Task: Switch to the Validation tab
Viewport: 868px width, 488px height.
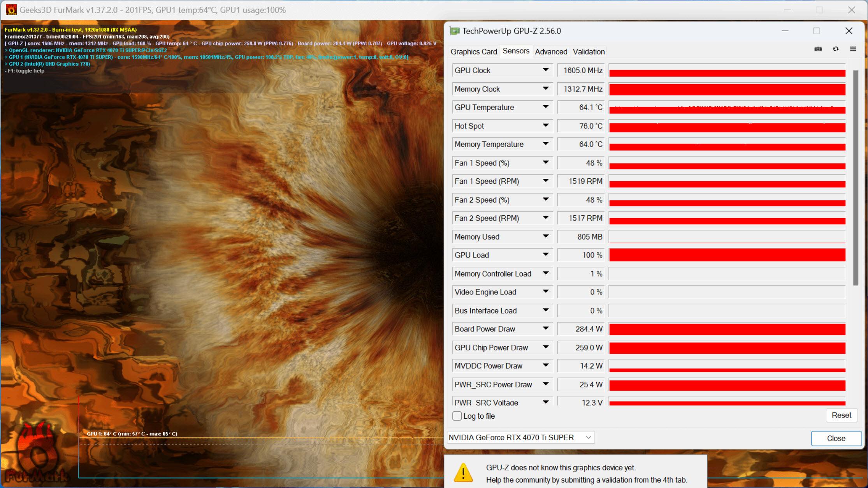Action: pyautogui.click(x=589, y=51)
